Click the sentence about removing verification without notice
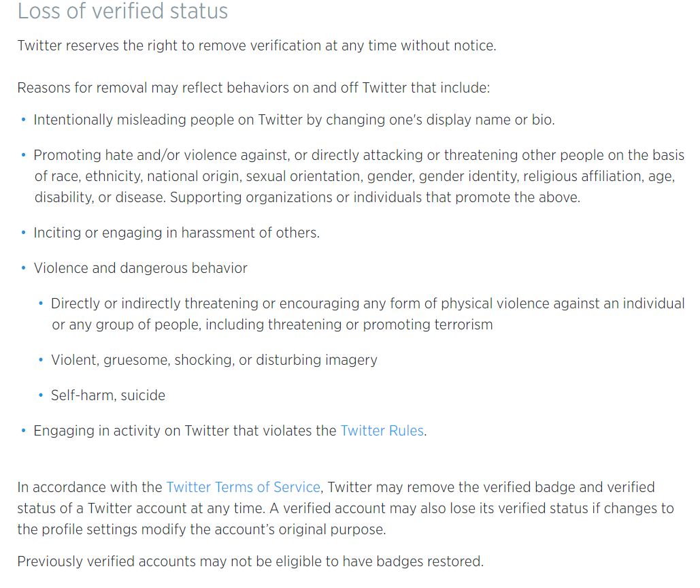 [x=256, y=46]
